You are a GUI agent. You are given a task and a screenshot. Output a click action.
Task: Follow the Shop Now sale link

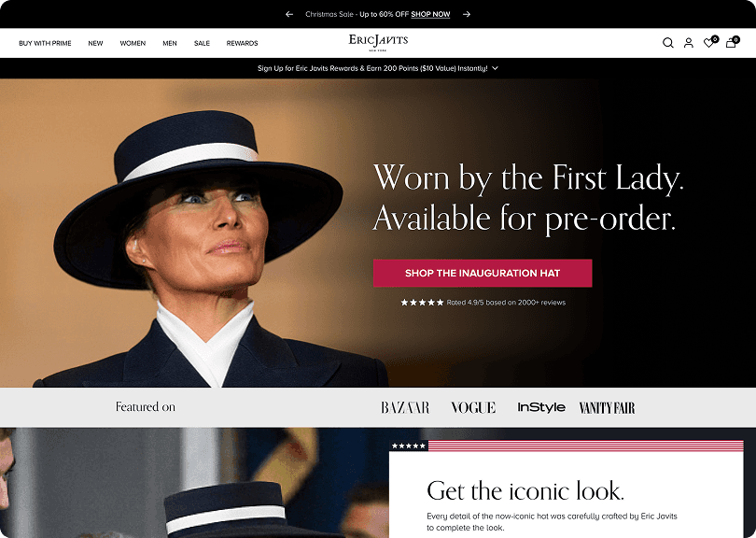[430, 14]
